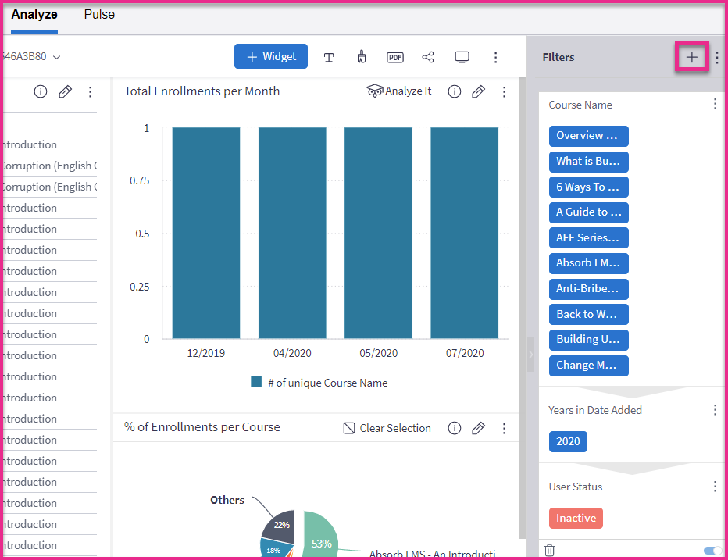The width and height of the screenshot is (728, 560).
Task: Expand the dashboard name dropdown chevron
Action: (x=57, y=57)
